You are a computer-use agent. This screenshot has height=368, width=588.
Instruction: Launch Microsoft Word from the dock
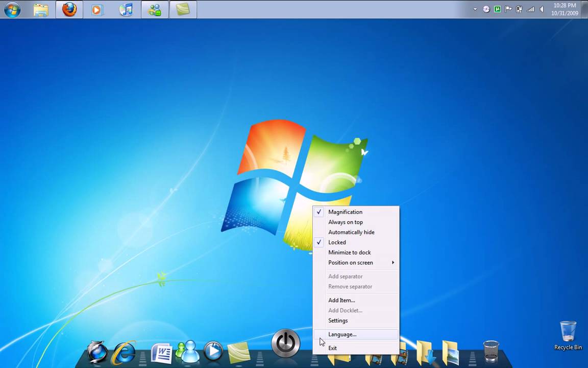tap(162, 353)
